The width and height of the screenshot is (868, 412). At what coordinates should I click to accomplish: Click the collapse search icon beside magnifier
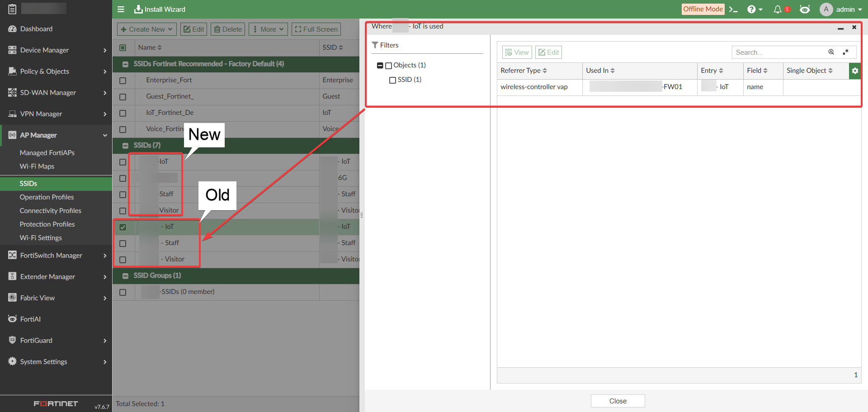pos(845,52)
